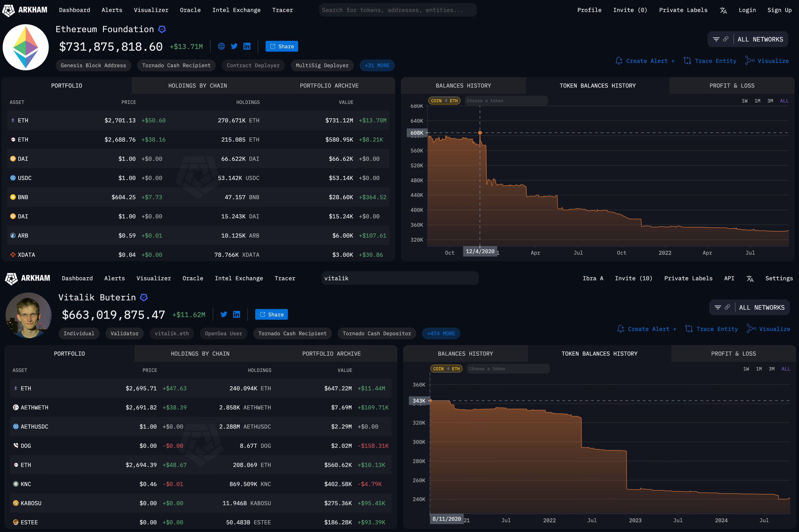Viewport: 799px width, 532px height.
Task: Click the USDC token icon in the portfolio
Action: point(13,178)
